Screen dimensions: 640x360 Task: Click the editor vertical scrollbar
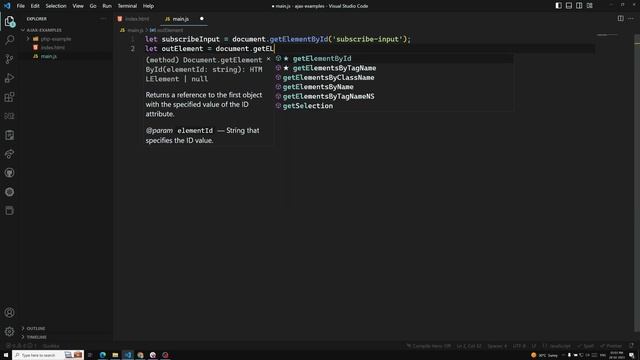[x=637, y=184]
